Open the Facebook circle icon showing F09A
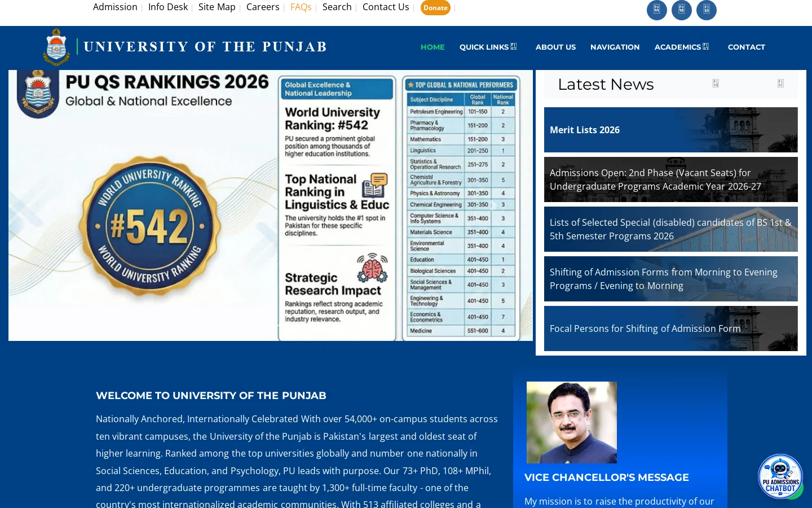Viewport: 812px width, 508px height. [682, 10]
